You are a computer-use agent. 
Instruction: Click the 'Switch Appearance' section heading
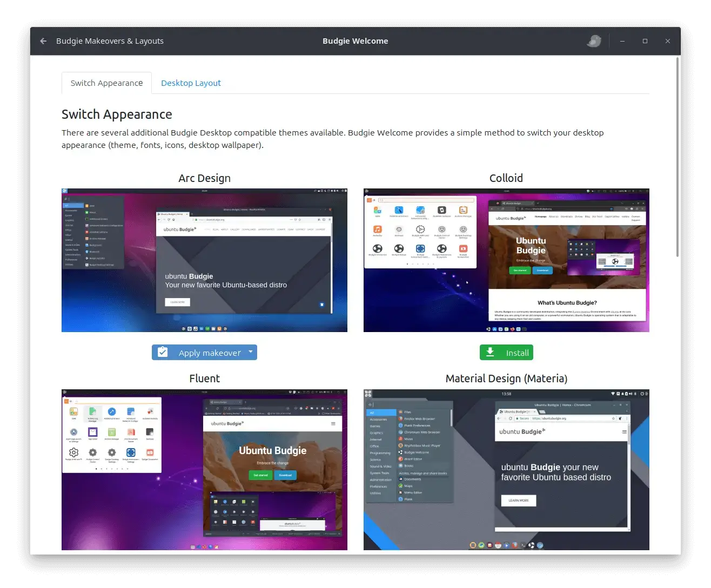click(x=117, y=114)
